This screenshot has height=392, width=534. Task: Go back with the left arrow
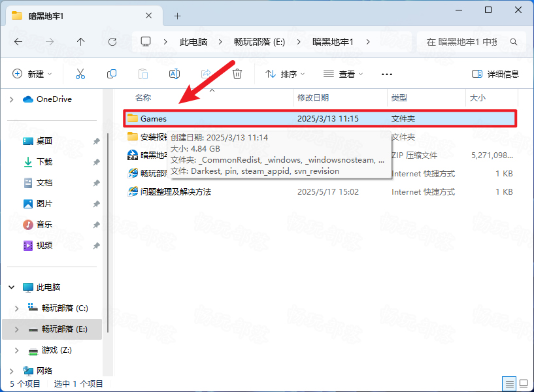[18, 42]
